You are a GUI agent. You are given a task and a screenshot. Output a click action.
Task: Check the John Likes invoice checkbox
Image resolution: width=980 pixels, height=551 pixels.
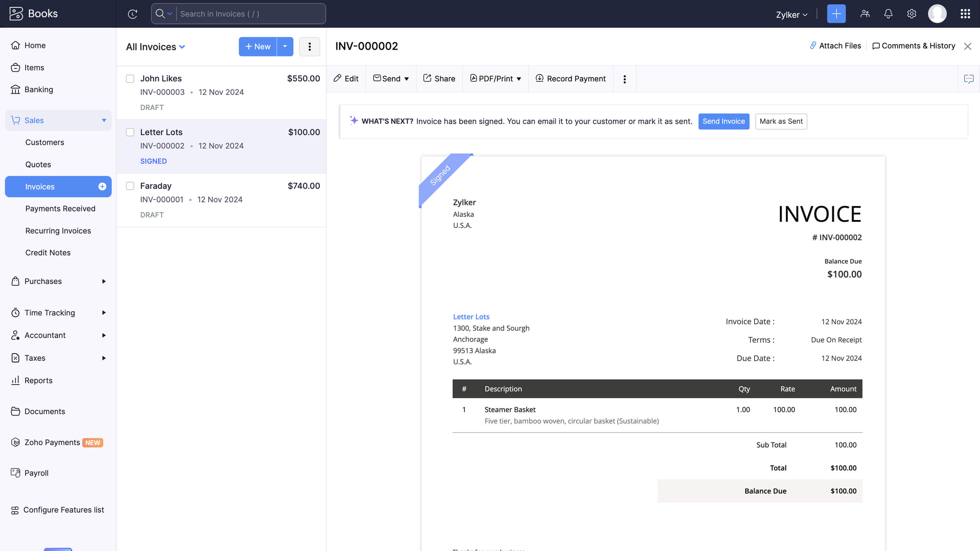(x=130, y=79)
